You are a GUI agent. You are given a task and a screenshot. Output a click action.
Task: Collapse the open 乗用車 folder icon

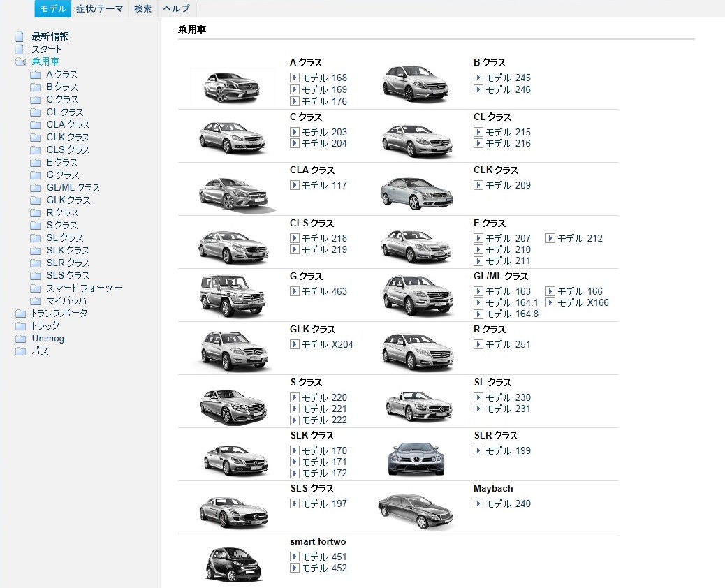coord(20,62)
